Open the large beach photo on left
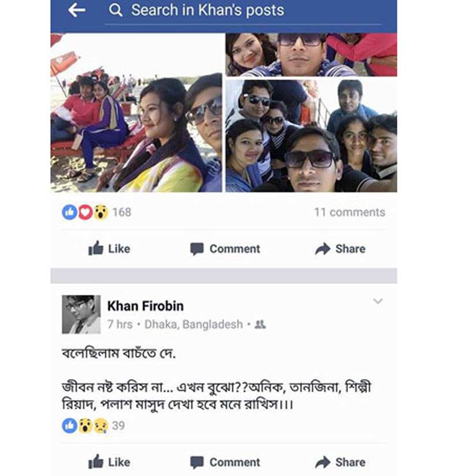The height and width of the screenshot is (476, 456). 136,113
